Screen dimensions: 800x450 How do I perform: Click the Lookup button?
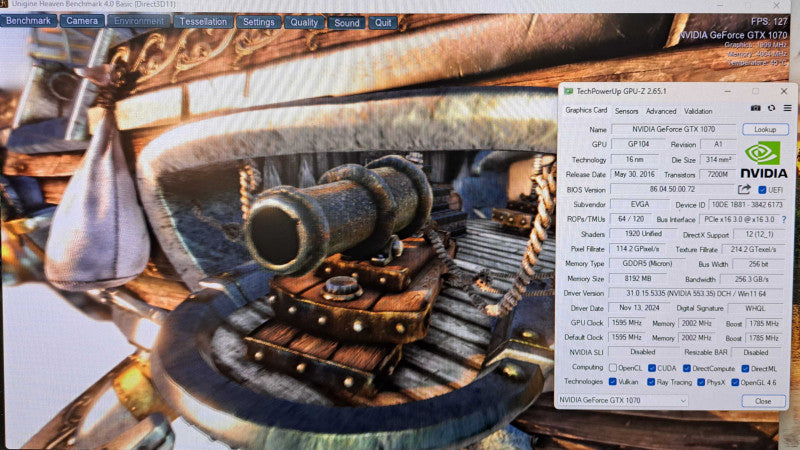[765, 130]
